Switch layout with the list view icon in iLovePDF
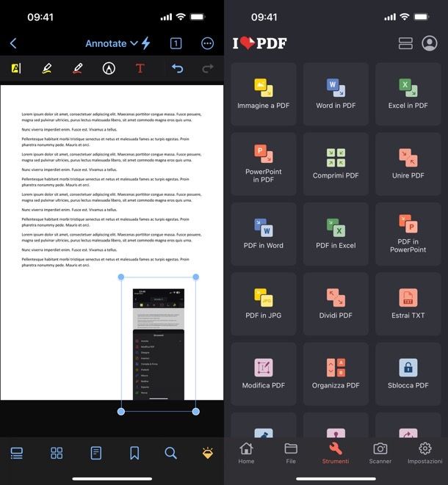448x485 pixels. coord(405,43)
